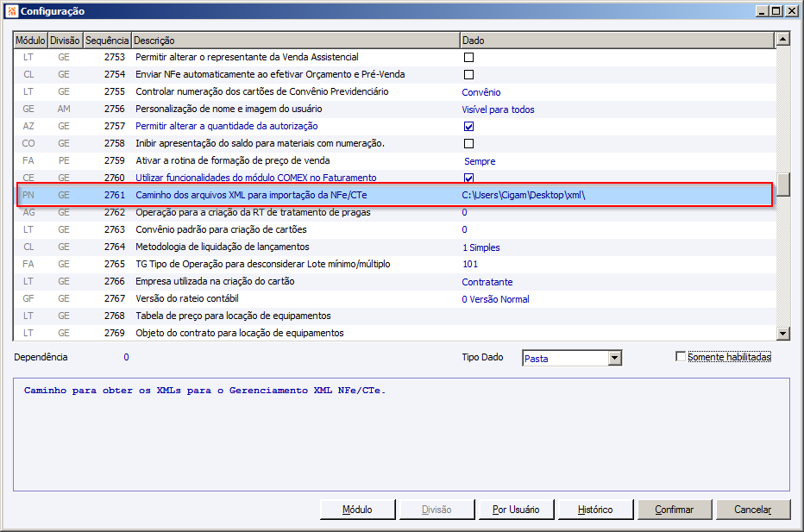Image resolution: width=804 pixels, height=532 pixels.
Task: Select row 2756 Personalização de nome e imagem
Action: click(394, 110)
